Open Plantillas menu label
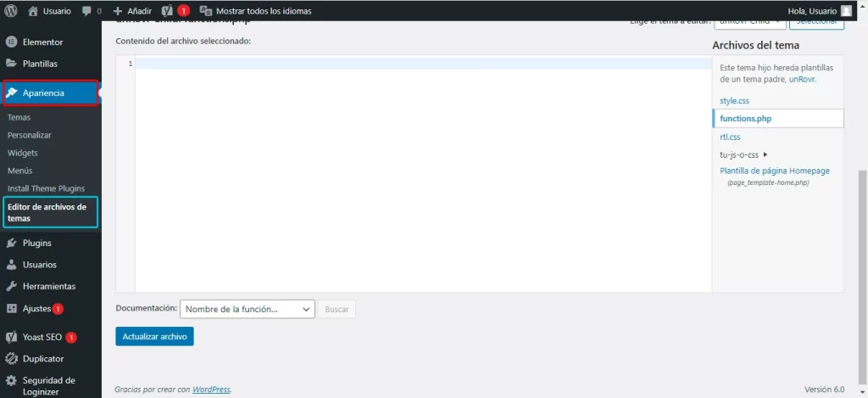Image resolution: width=868 pixels, height=398 pixels. tap(40, 64)
